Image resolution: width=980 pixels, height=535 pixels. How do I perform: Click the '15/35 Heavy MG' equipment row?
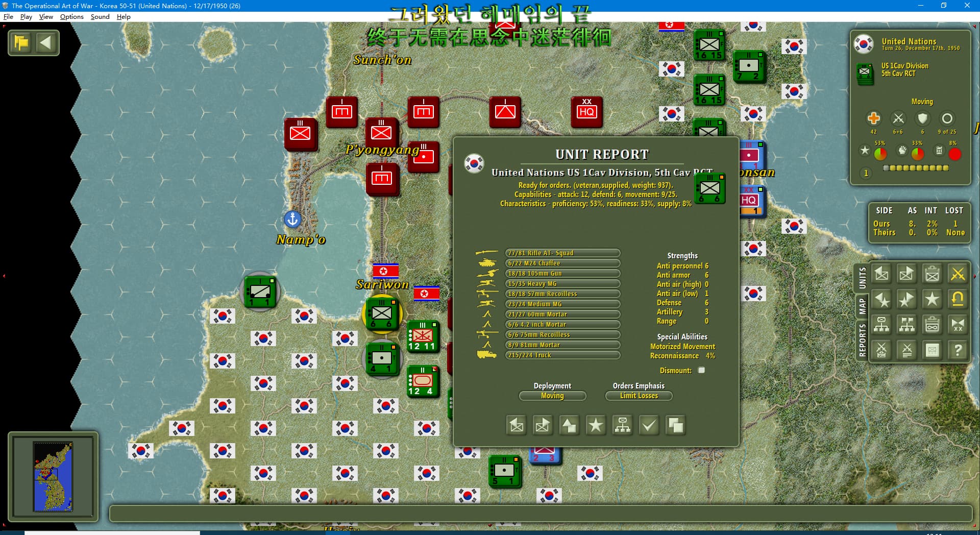[562, 283]
